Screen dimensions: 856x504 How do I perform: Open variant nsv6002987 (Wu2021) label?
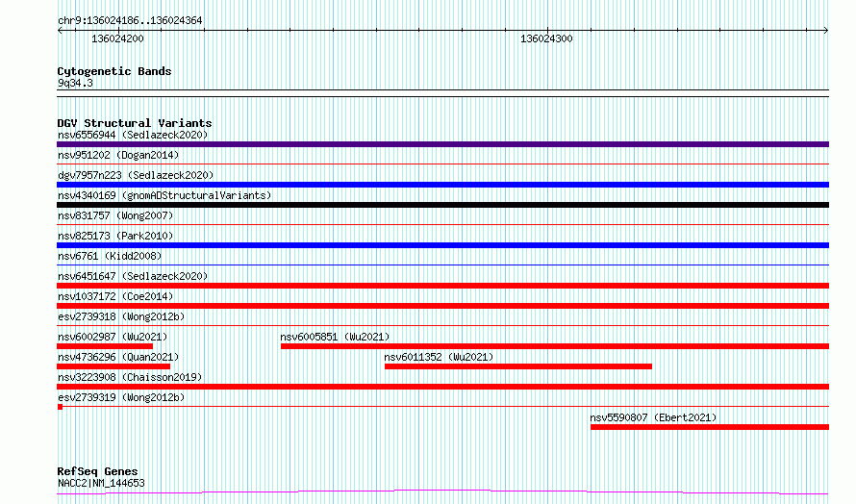113,337
